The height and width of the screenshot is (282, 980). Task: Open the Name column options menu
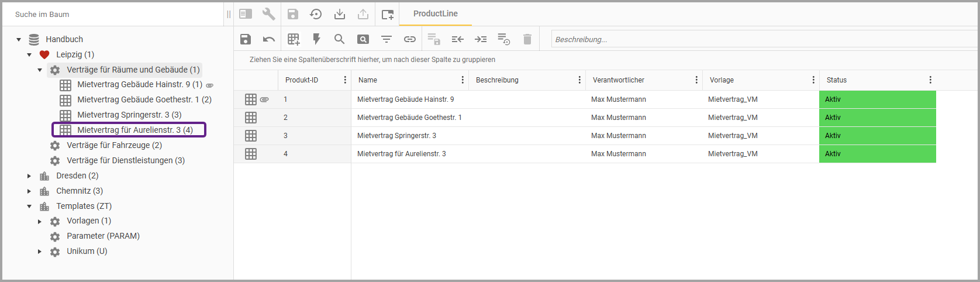[x=463, y=80]
